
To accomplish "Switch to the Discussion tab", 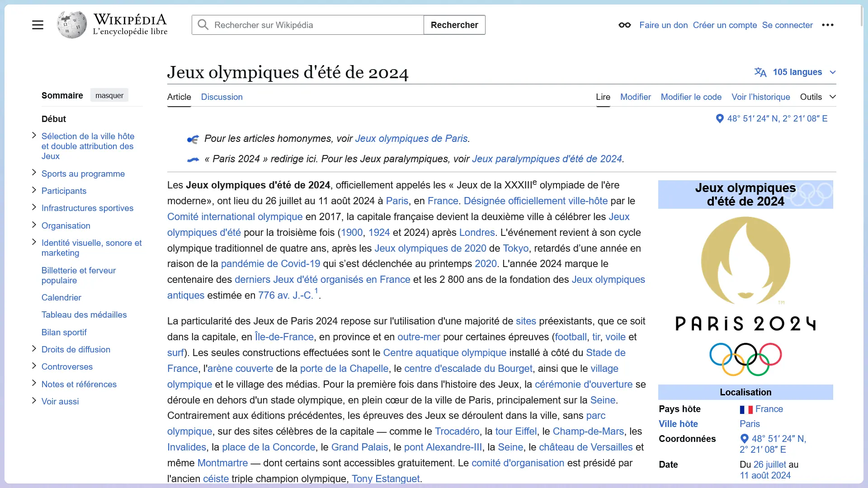I will click(x=222, y=97).
